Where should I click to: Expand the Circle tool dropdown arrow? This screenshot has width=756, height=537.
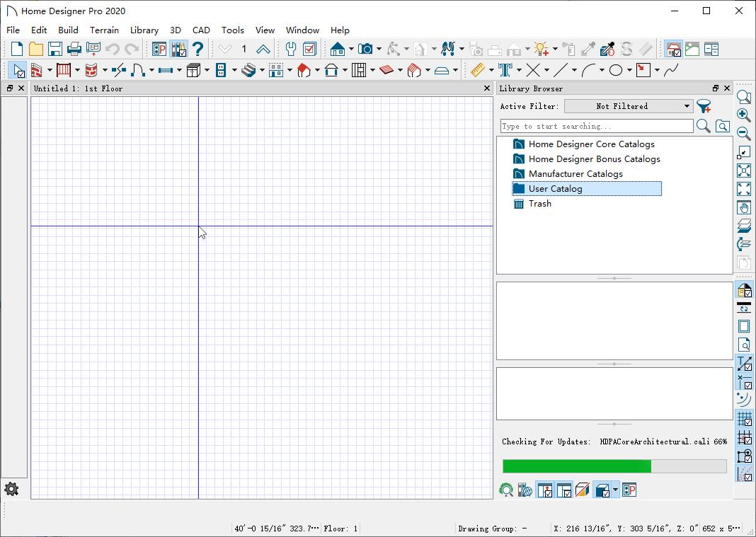(x=629, y=70)
